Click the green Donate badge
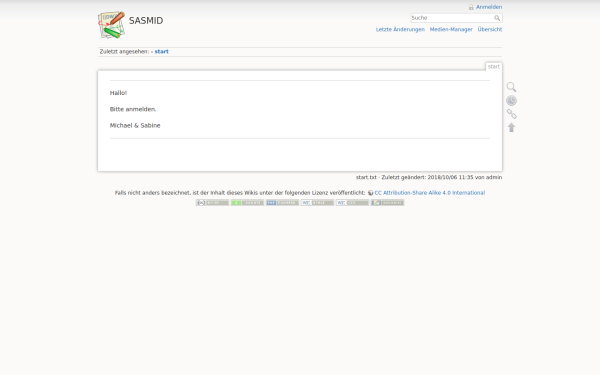600x375 pixels. 247,203
